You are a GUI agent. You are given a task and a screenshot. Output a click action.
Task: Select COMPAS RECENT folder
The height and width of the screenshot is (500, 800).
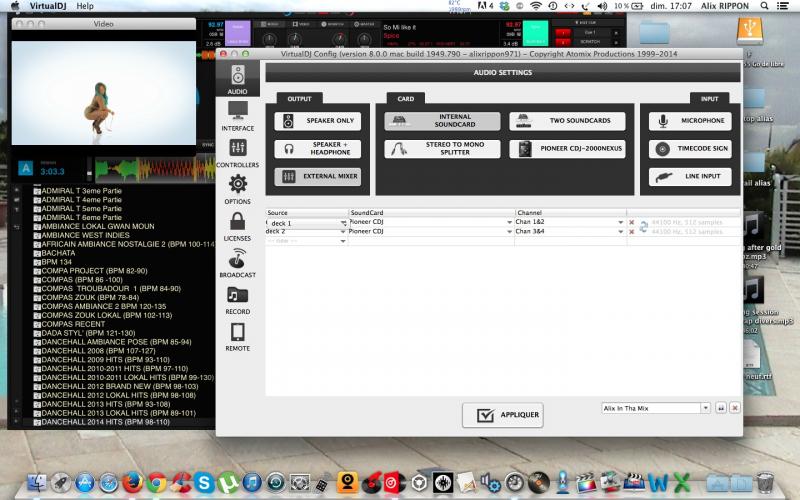coord(73,324)
